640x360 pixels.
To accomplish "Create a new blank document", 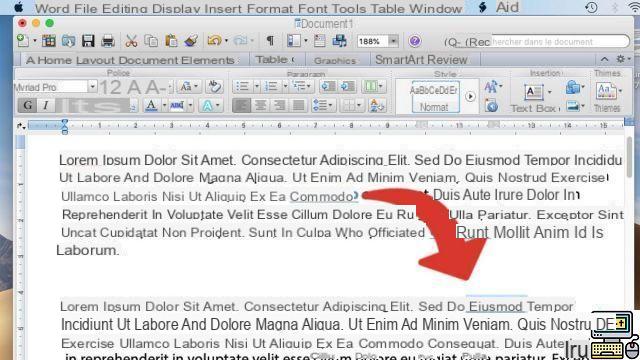I will point(23,40).
